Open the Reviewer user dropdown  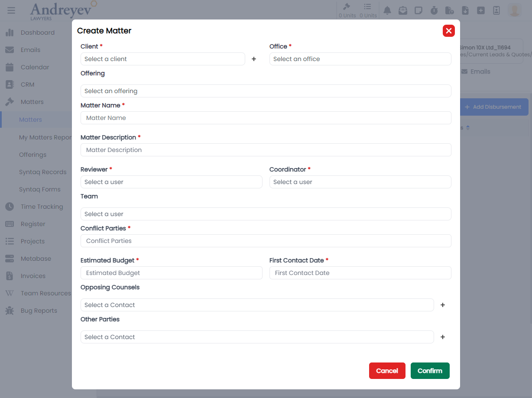tap(171, 182)
